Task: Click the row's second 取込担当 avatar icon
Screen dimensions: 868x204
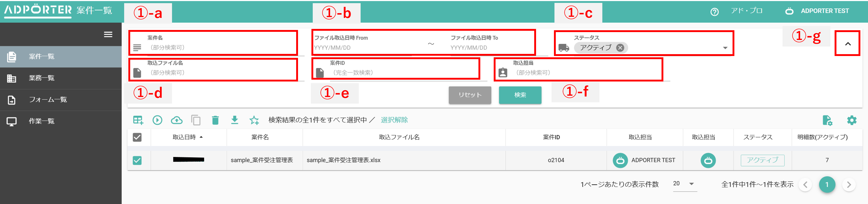Action: (x=708, y=160)
